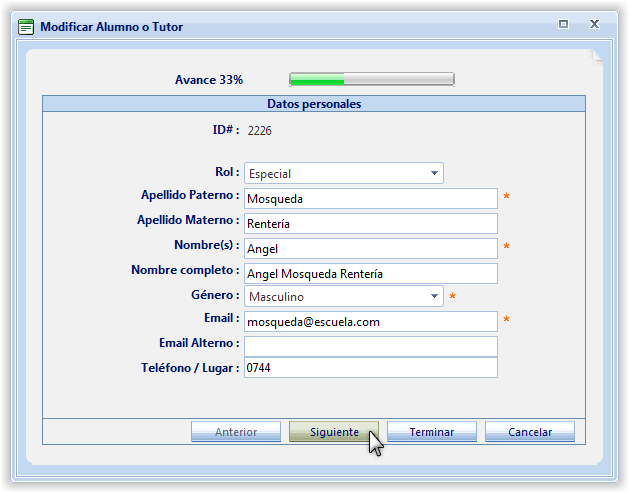
Task: Click the Avance progress bar
Action: click(371, 79)
